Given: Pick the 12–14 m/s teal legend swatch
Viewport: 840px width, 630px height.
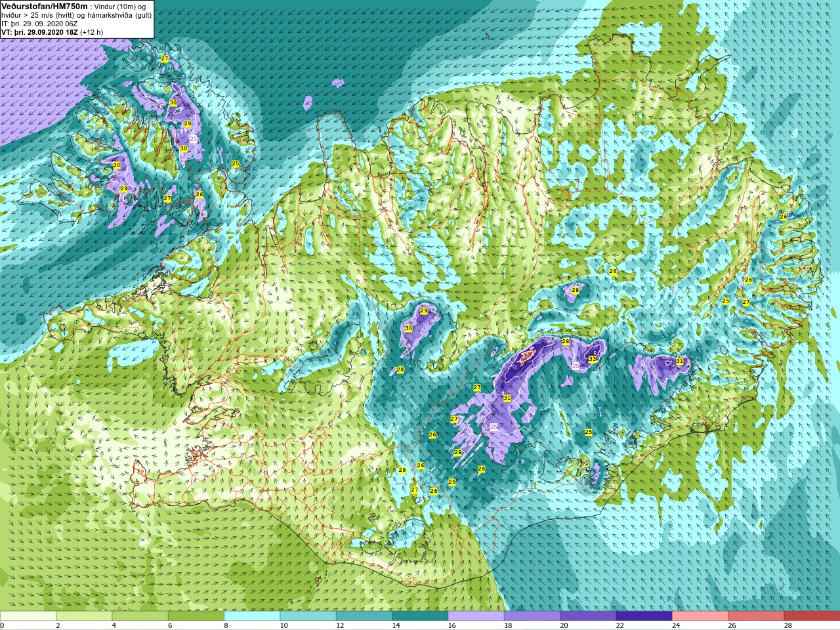Looking at the screenshot, I should point(364,616).
